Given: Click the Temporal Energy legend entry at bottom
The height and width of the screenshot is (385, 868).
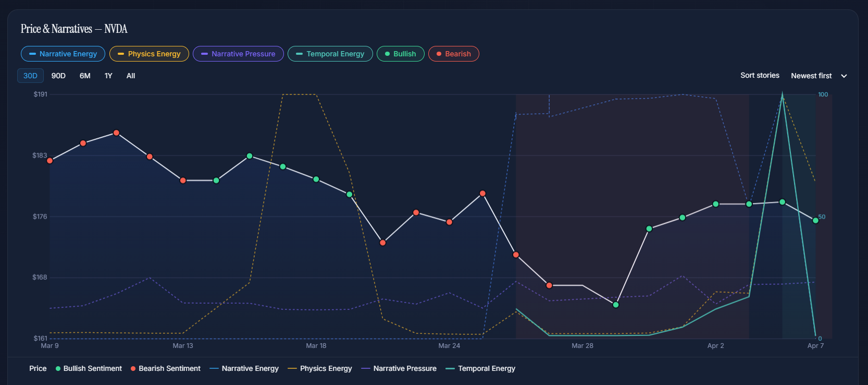Looking at the screenshot, I should pyautogui.click(x=480, y=368).
